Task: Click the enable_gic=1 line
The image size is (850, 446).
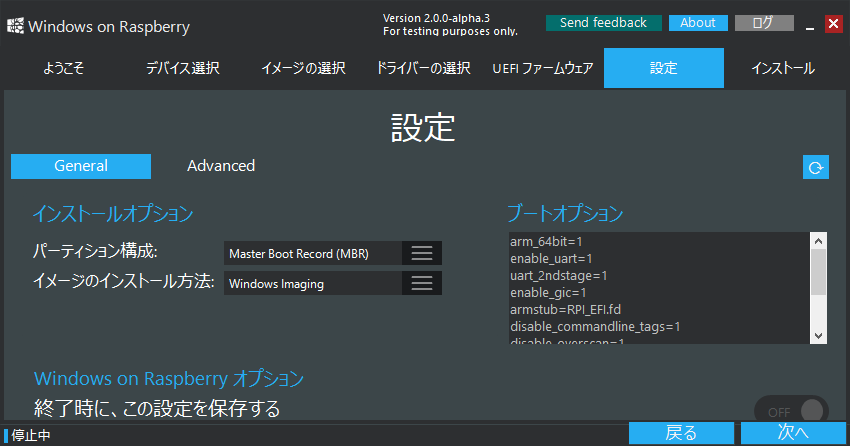Action: [x=548, y=293]
